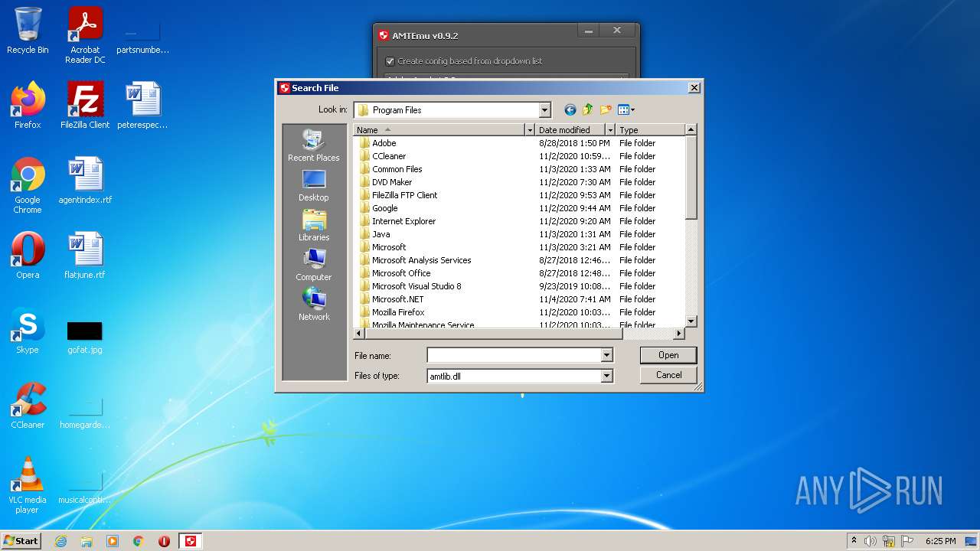The image size is (980, 551).
Task: Go up one folder level
Action: click(588, 110)
